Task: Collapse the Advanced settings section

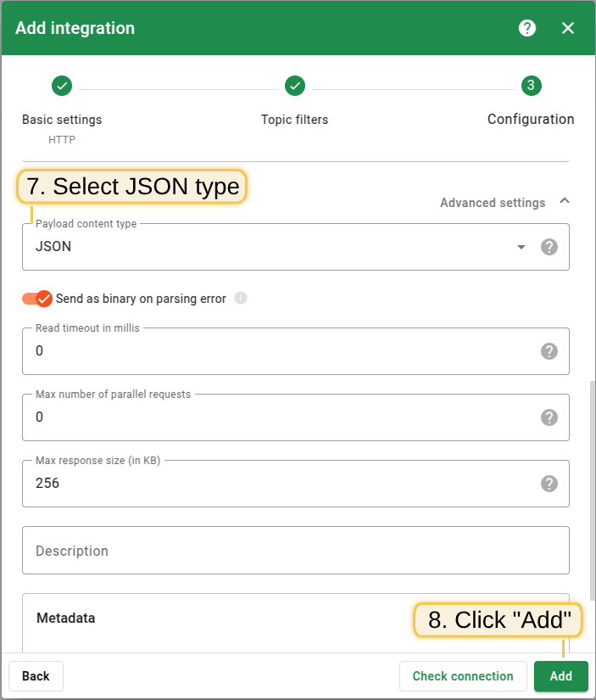Action: click(x=565, y=202)
